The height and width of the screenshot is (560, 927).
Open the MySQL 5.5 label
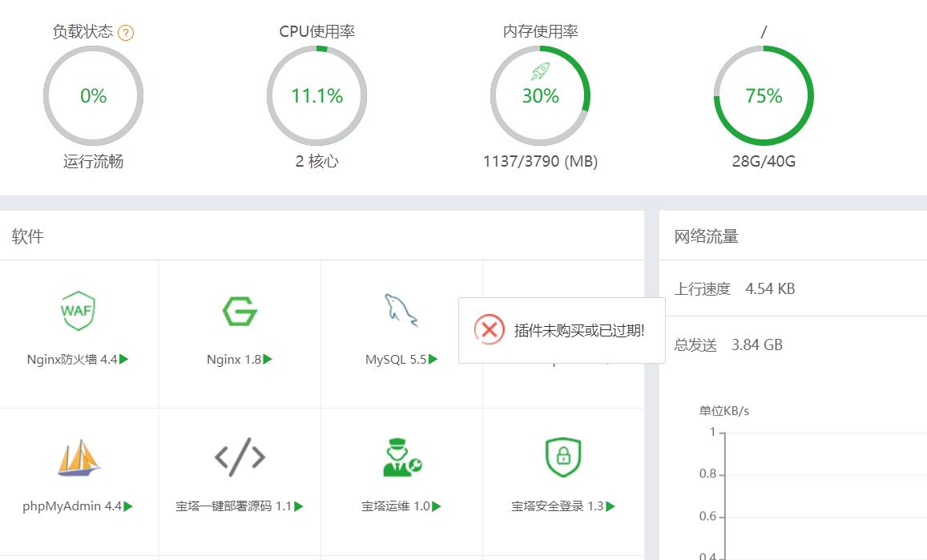tap(396, 360)
